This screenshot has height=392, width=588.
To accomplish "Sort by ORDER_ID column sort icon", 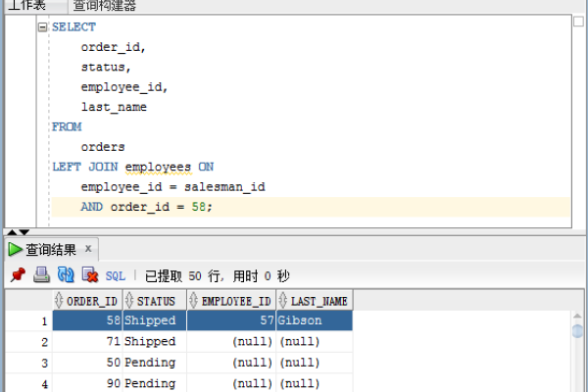I will click(x=59, y=301).
